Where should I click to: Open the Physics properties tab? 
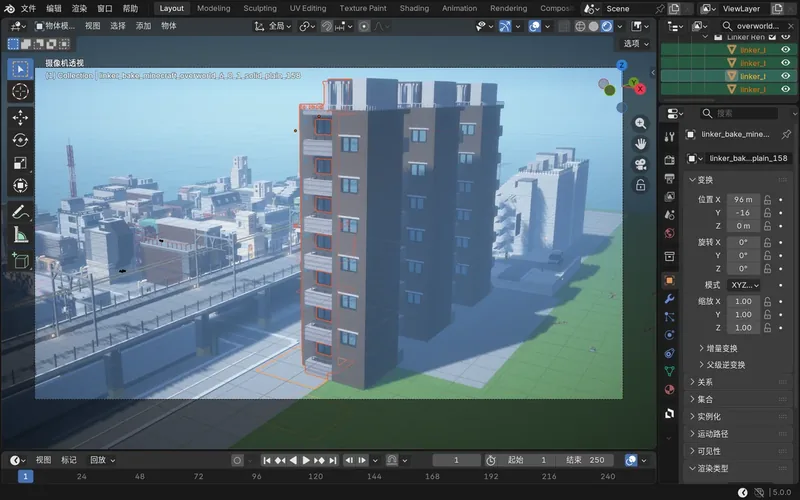click(669, 335)
